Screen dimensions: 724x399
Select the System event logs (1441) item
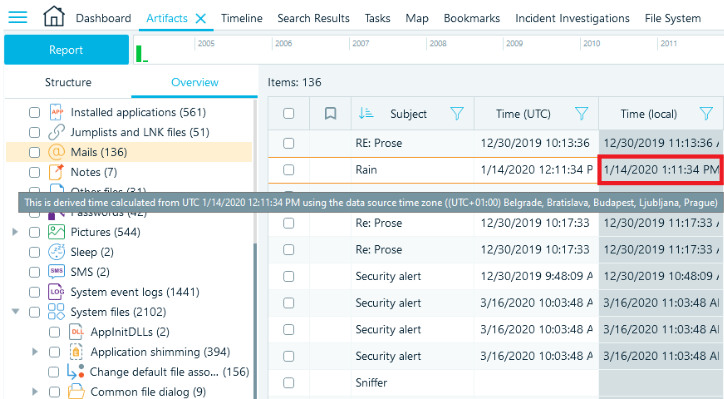pos(135,292)
